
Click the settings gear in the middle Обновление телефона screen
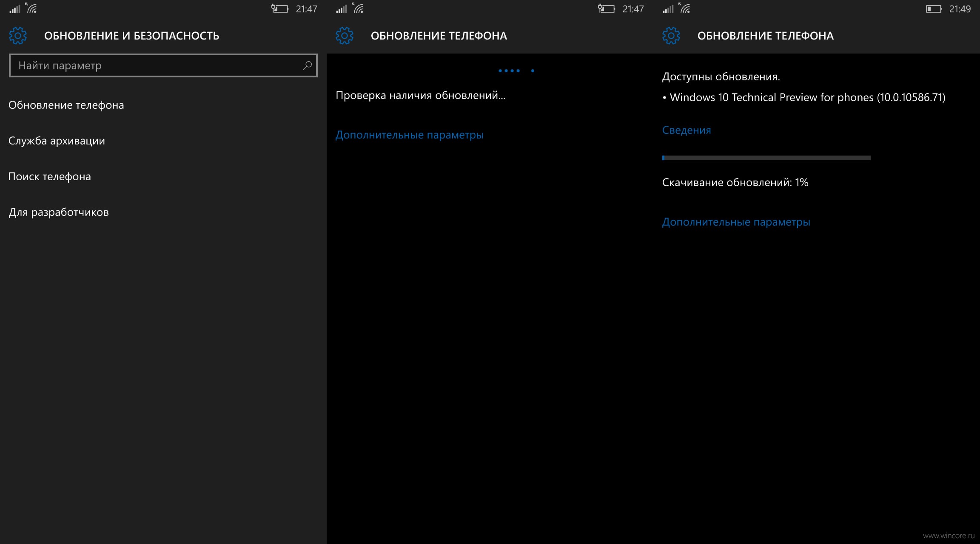click(345, 36)
